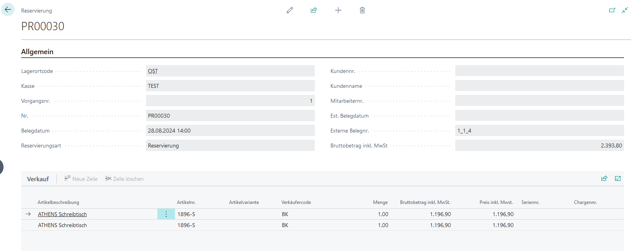Sort by Artikelnr. column header
The image size is (644, 251).
tap(186, 202)
